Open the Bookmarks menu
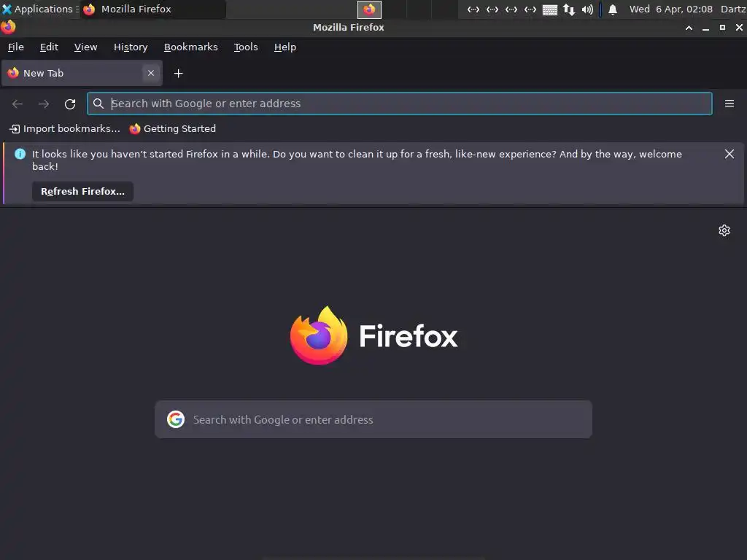747x560 pixels. pyautogui.click(x=190, y=47)
